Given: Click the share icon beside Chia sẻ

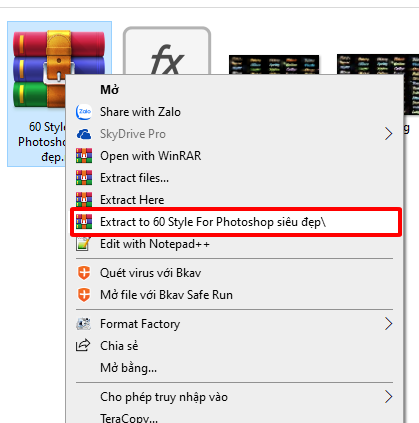Looking at the screenshot, I should coord(83,345).
